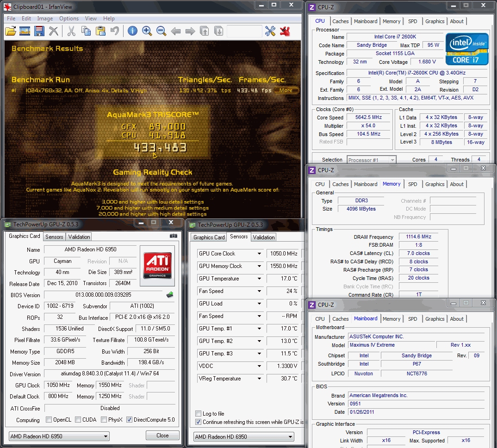
Task: Click the next page icon in IrfanView
Action: pos(219,31)
